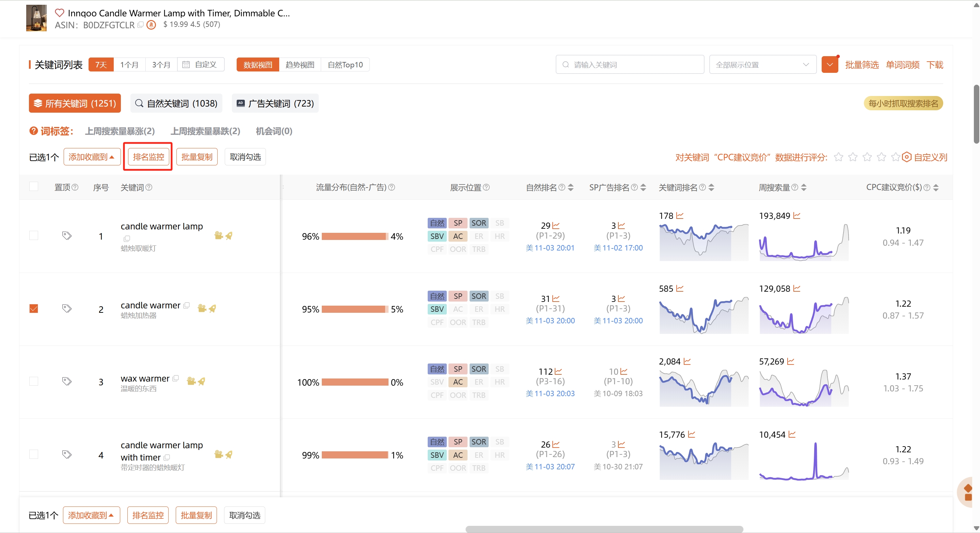The image size is (980, 533).
Task: Click the 下载 link
Action: click(934, 65)
